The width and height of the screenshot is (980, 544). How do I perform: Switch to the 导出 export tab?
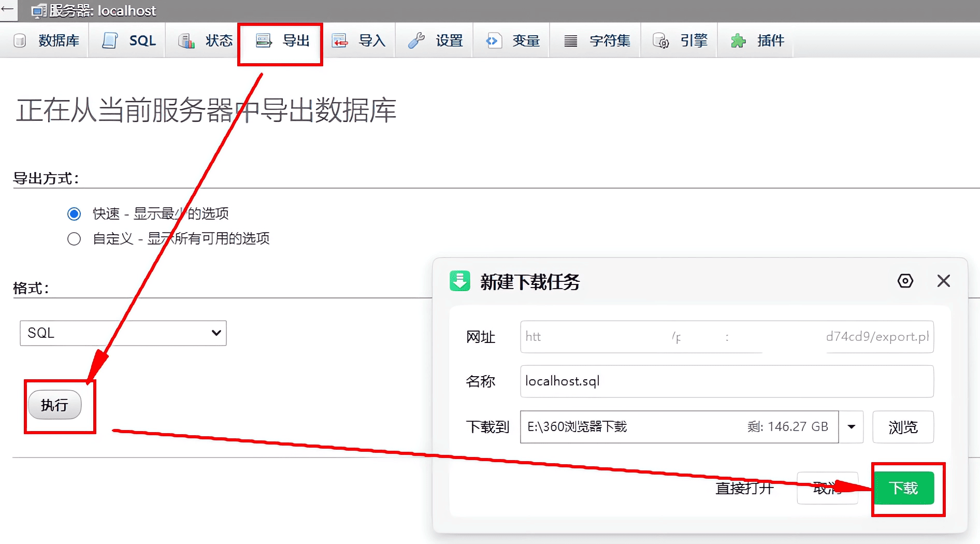[x=282, y=40]
